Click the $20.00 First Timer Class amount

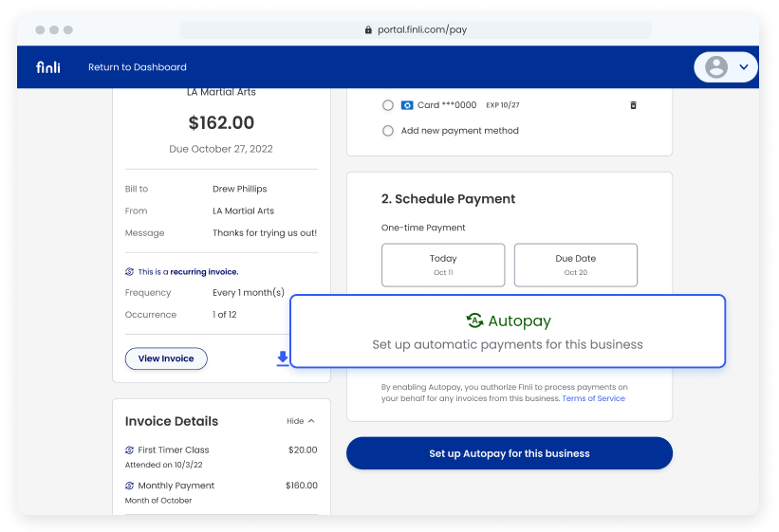tap(303, 449)
